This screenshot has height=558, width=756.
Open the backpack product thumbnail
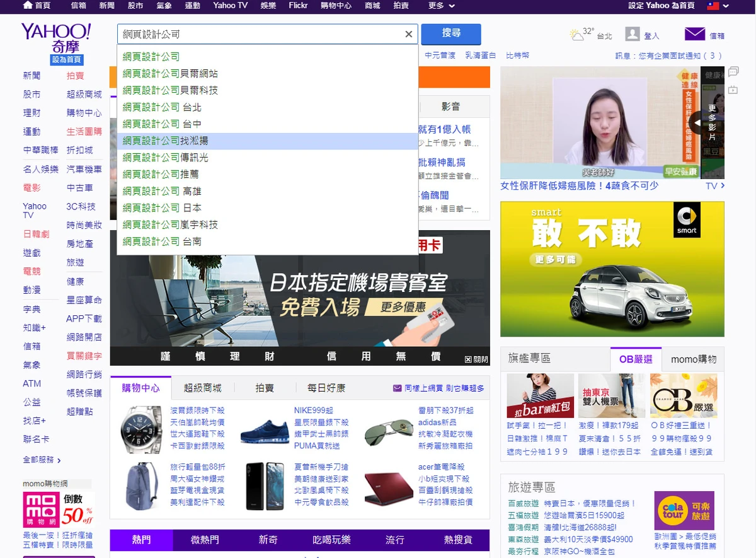(x=141, y=485)
